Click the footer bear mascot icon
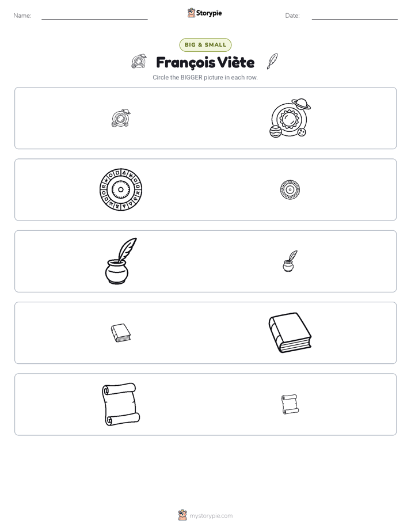The image size is (411, 532). (182, 515)
